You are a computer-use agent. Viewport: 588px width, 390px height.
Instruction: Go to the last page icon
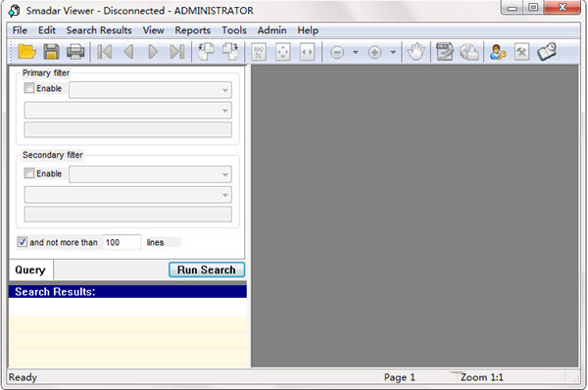coord(177,52)
